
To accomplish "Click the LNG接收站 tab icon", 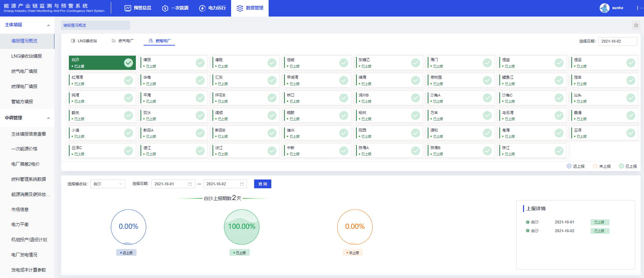I will pyautogui.click(x=73, y=41).
